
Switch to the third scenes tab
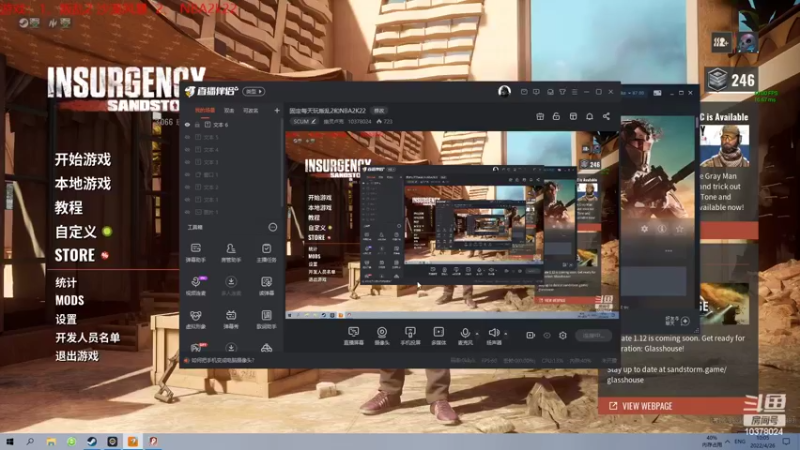coord(250,110)
